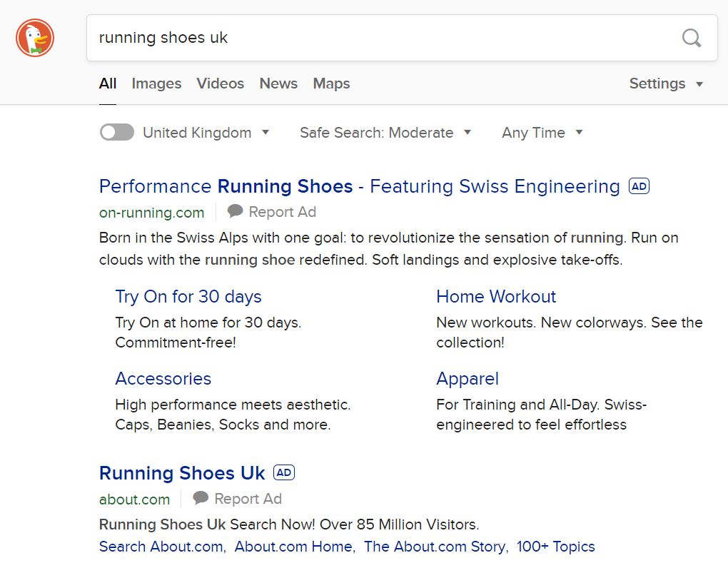This screenshot has width=728, height=568.
Task: Switch to the News tab
Action: [x=278, y=83]
